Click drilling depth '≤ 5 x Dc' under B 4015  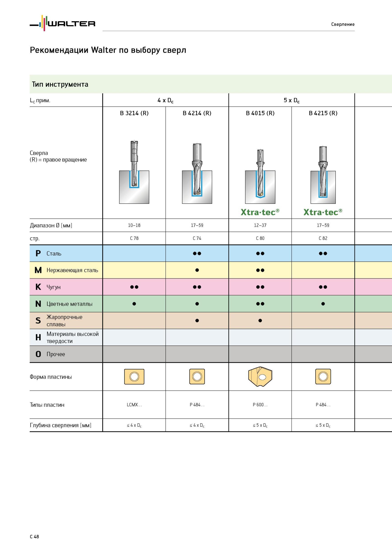tap(260, 426)
